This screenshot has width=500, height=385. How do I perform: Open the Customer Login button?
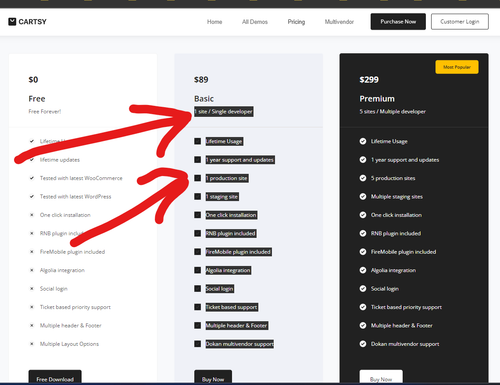click(x=460, y=22)
